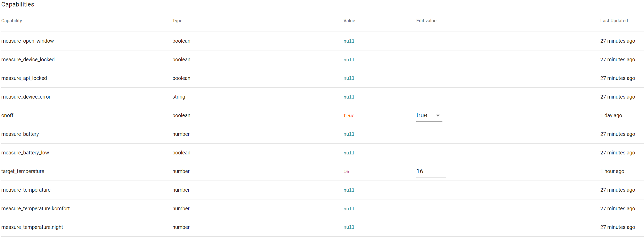The height and width of the screenshot is (239, 644).
Task: Select the onoff edit value combo box
Action: (x=429, y=115)
